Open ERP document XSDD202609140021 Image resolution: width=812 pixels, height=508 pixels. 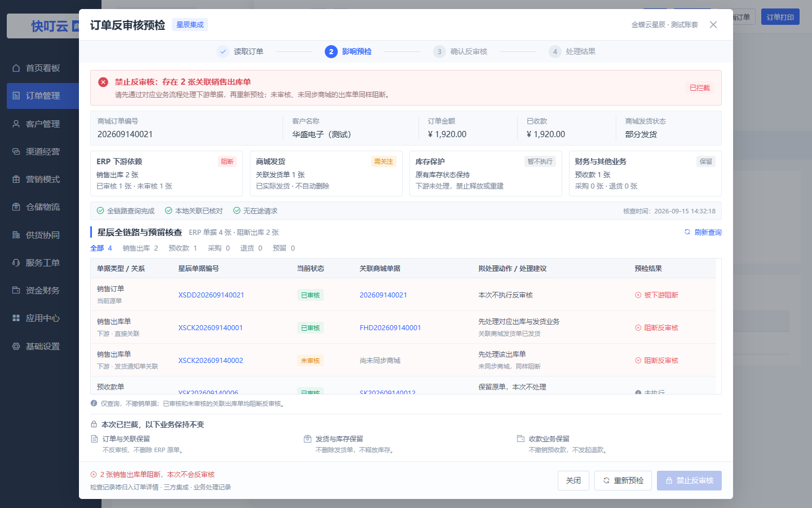pos(211,295)
